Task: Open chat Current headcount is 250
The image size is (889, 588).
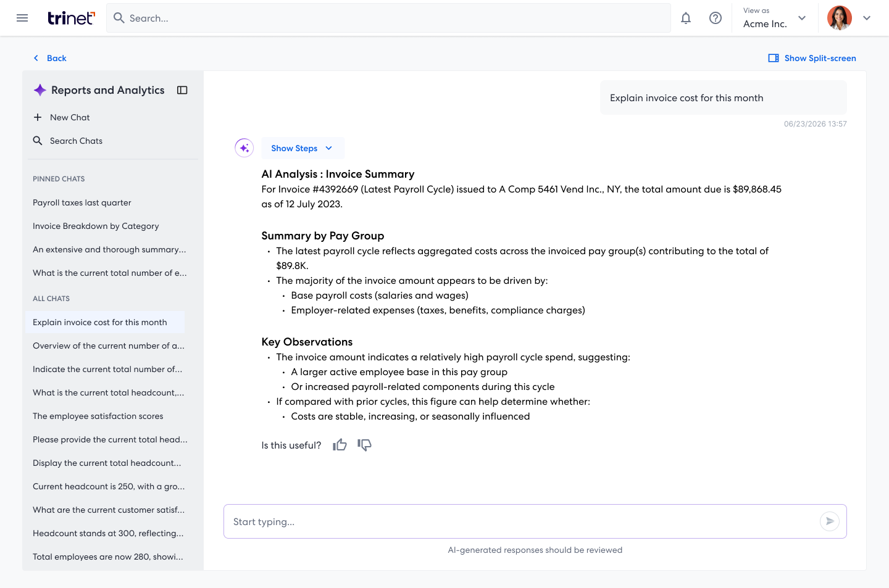Action: point(109,486)
